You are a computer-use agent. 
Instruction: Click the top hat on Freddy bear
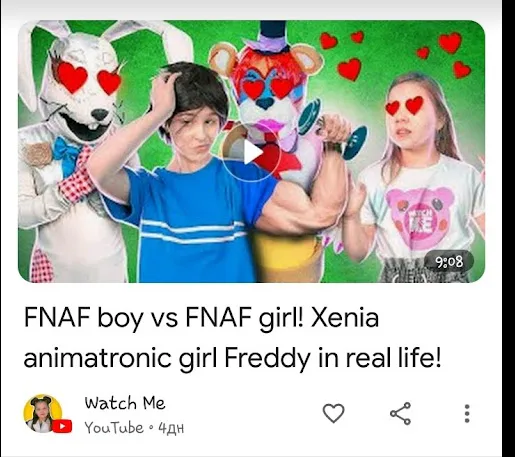(273, 36)
